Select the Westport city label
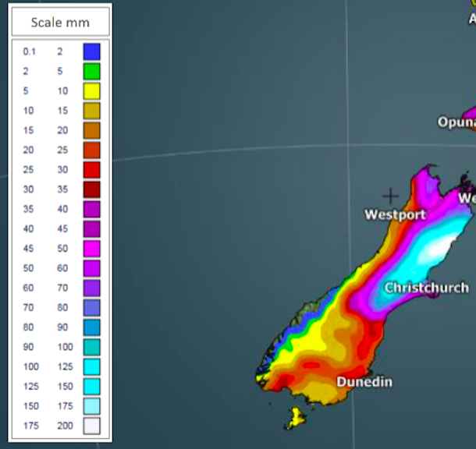This screenshot has width=476, height=449. [x=396, y=214]
